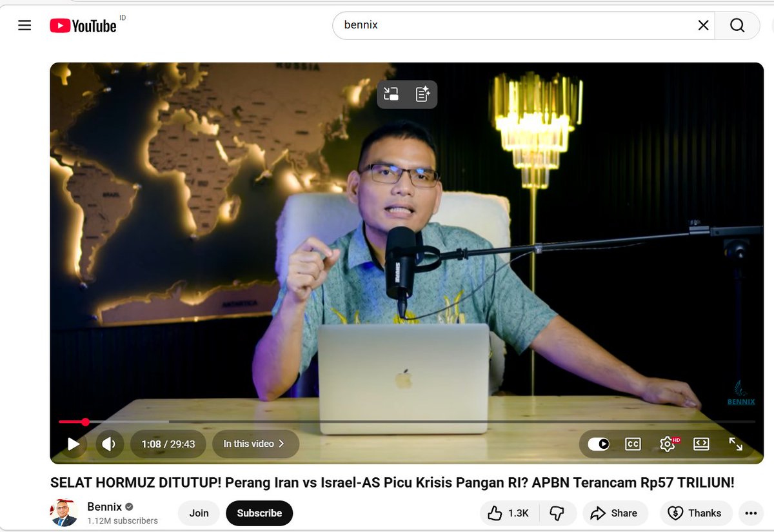Screen dimensions: 774x532
Task: Click the 1:08 / 29:43 time display
Action: click(x=168, y=444)
